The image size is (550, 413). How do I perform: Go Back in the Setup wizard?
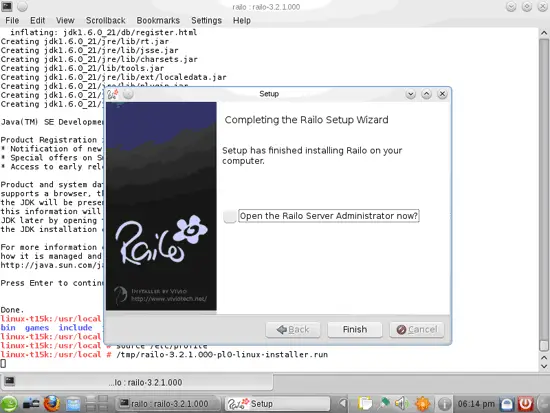[293, 329]
